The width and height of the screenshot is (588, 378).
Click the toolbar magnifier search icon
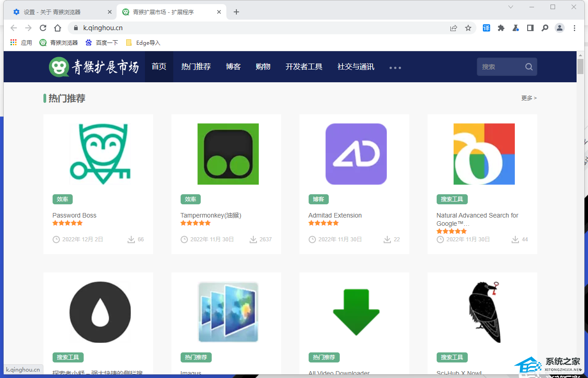[x=545, y=28]
